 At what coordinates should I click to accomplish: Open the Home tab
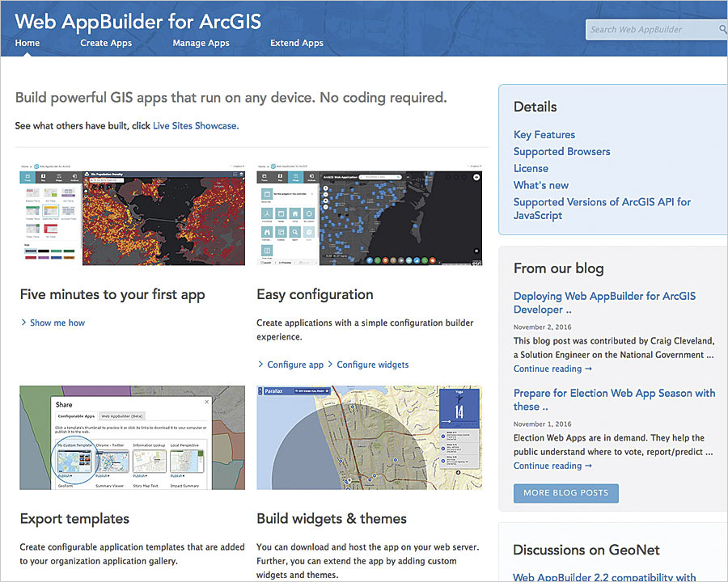pyautogui.click(x=28, y=43)
